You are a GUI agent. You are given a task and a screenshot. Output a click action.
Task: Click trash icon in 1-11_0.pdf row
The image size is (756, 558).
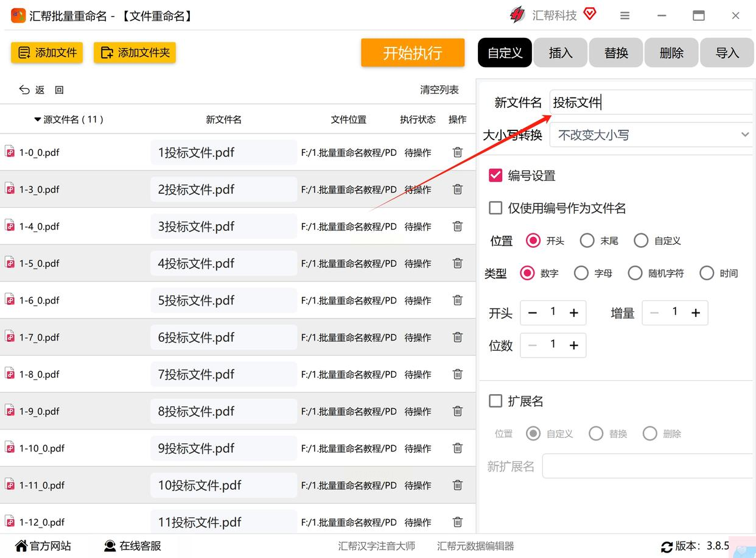point(458,485)
